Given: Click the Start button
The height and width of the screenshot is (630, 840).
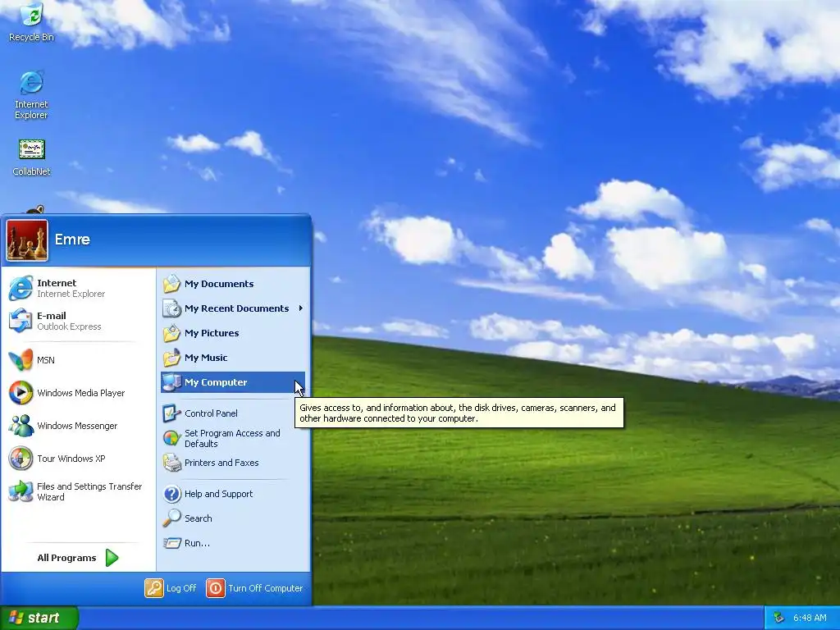Looking at the screenshot, I should click(39, 618).
